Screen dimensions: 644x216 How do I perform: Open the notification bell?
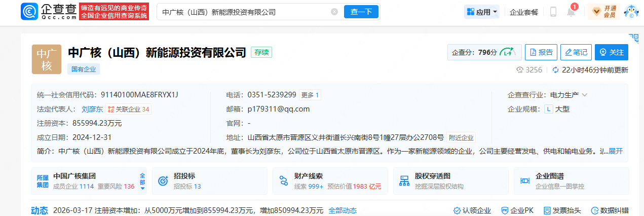571,12
